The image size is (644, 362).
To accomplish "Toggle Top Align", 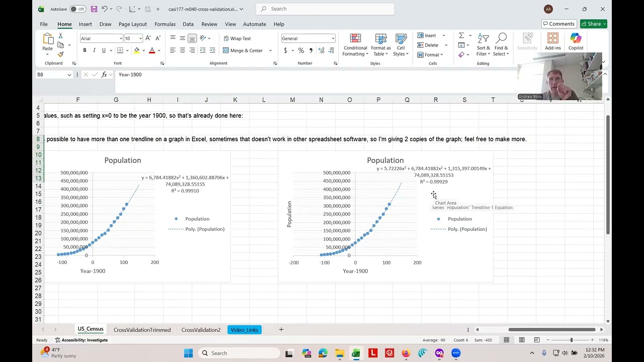I will coord(173,38).
